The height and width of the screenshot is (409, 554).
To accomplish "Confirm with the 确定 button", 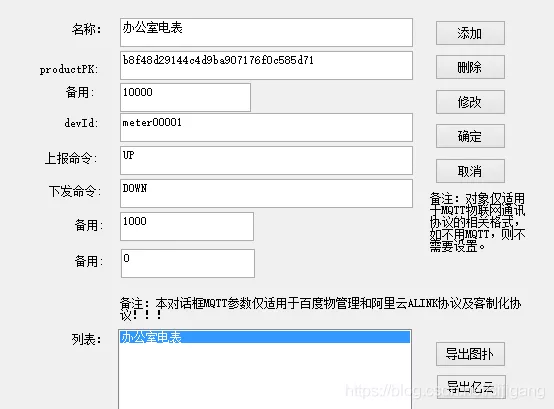I will point(470,136).
